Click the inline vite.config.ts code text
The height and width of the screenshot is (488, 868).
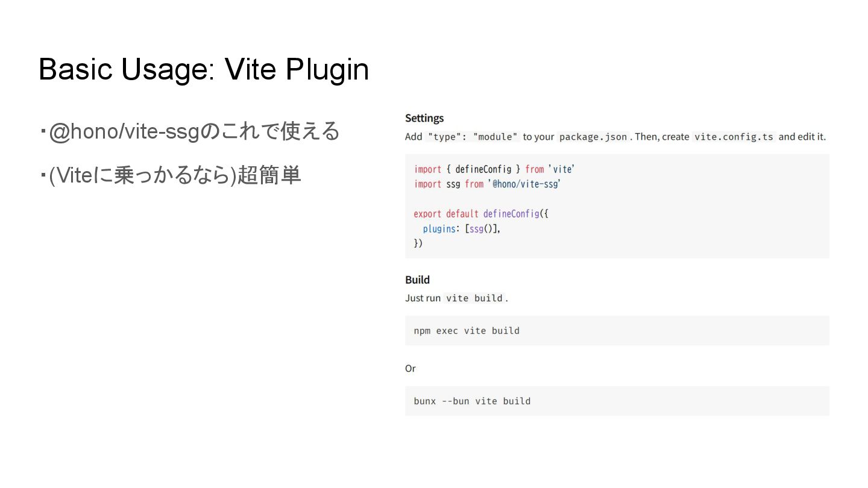point(733,137)
